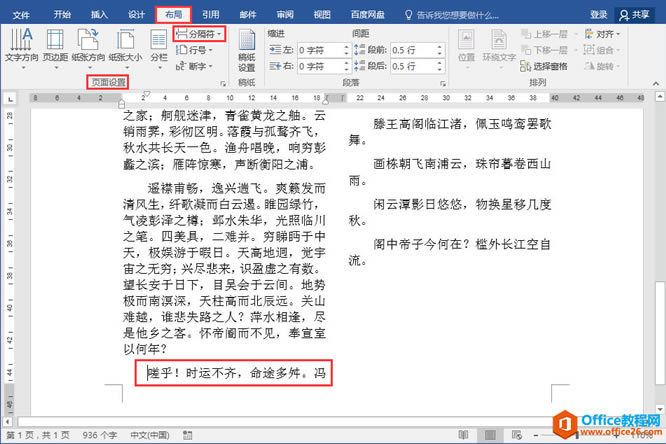Click the line 滕王高阁临江渚
This screenshot has width=666, height=444.
click(462, 124)
